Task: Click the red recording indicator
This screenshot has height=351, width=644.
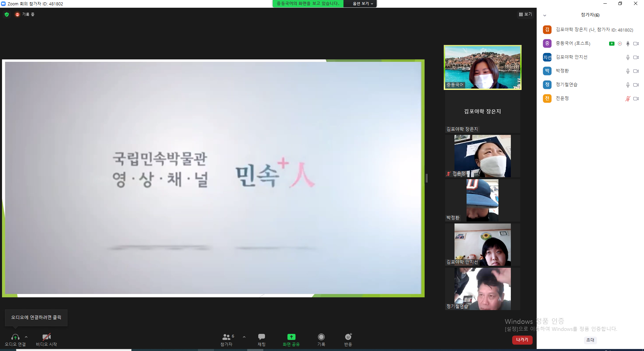Action: (x=17, y=14)
